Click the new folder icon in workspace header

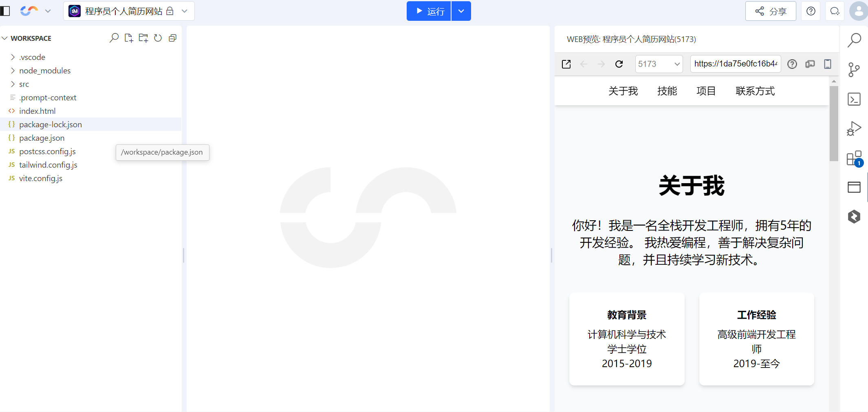point(143,38)
